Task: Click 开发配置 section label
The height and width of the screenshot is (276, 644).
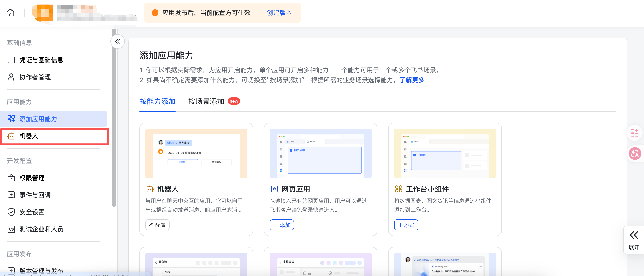Action: pyautogui.click(x=19, y=161)
